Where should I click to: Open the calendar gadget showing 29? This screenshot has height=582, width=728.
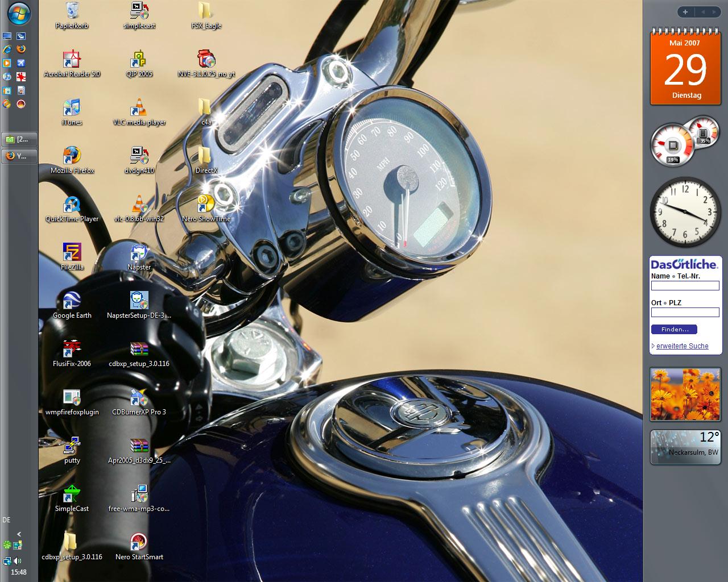(686, 68)
